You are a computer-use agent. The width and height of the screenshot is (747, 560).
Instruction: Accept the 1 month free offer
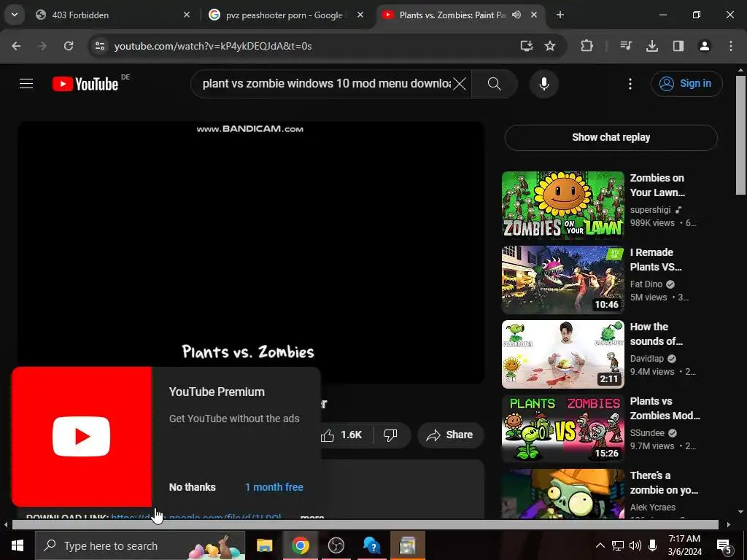(274, 487)
